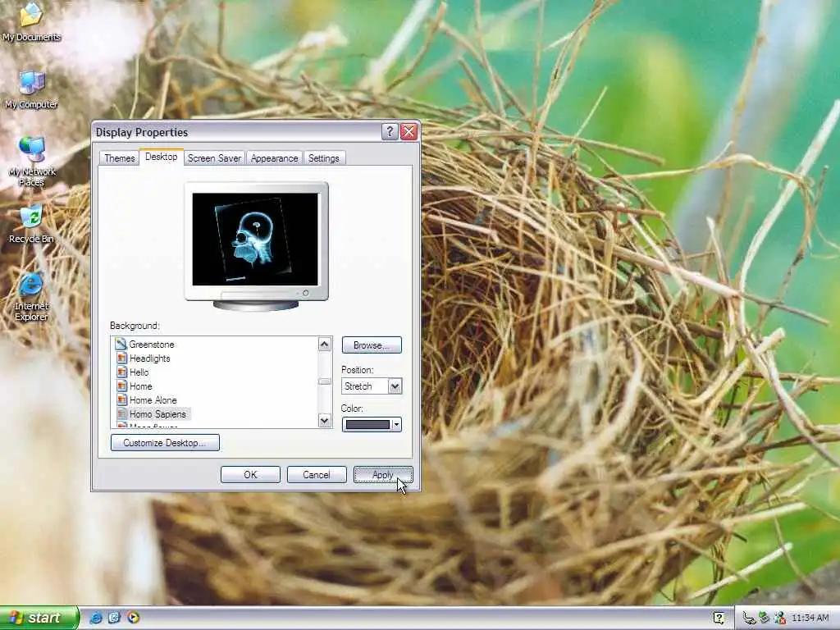Click the Browse button
The width and height of the screenshot is (840, 630).
pos(372,345)
